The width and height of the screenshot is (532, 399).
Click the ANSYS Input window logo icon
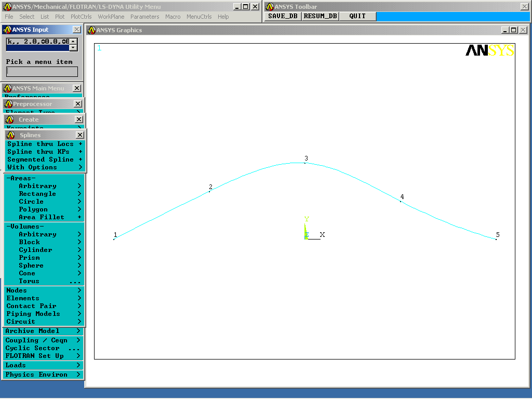click(7, 30)
